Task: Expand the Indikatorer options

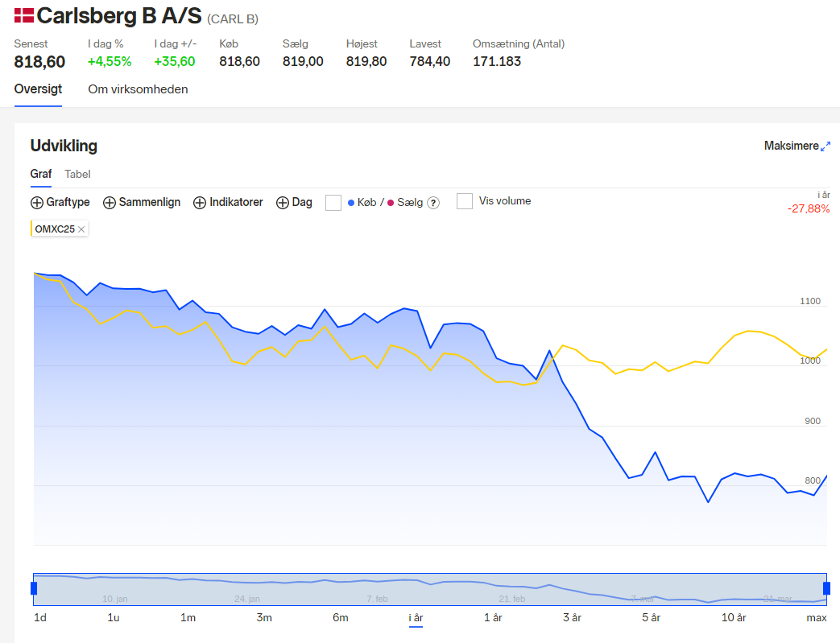Action: click(x=228, y=202)
